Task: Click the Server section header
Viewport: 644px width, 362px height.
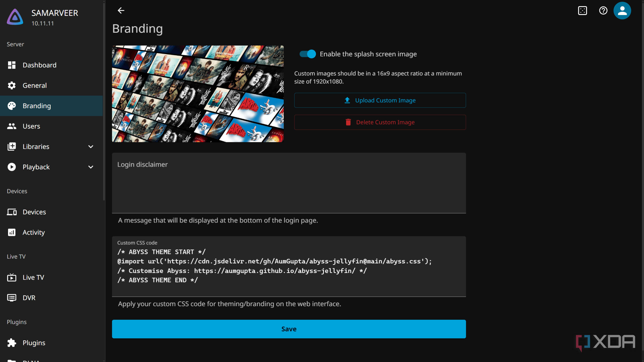Action: pyautogui.click(x=15, y=44)
